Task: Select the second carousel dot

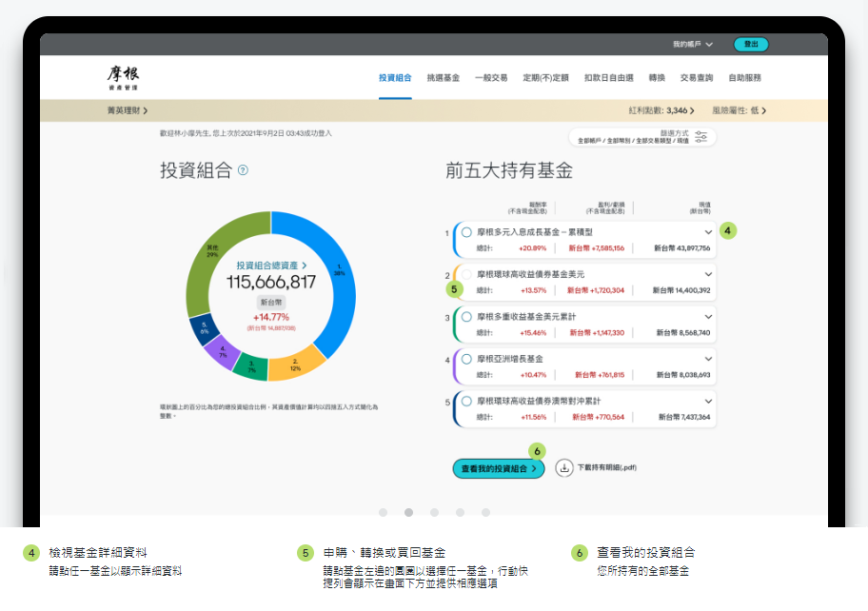Action: pos(408,512)
